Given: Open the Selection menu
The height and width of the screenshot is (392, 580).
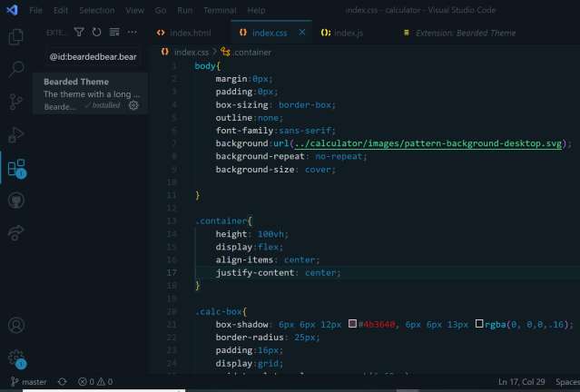Looking at the screenshot, I should pyautogui.click(x=97, y=10).
